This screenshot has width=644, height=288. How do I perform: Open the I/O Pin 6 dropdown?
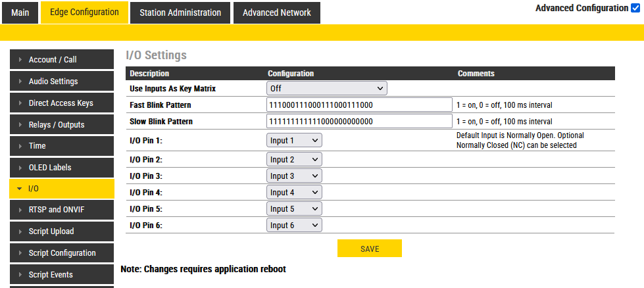tap(294, 226)
